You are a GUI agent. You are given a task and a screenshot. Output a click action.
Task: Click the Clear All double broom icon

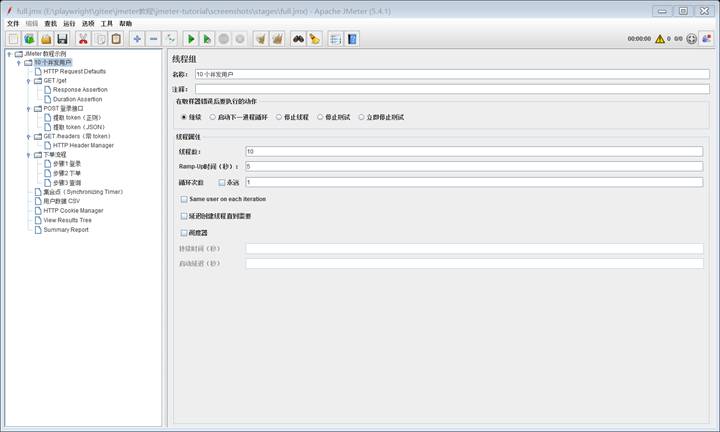(x=277, y=39)
